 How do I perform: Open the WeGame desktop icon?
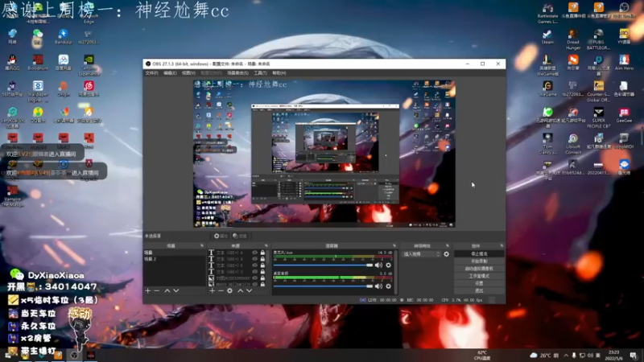coord(547,88)
